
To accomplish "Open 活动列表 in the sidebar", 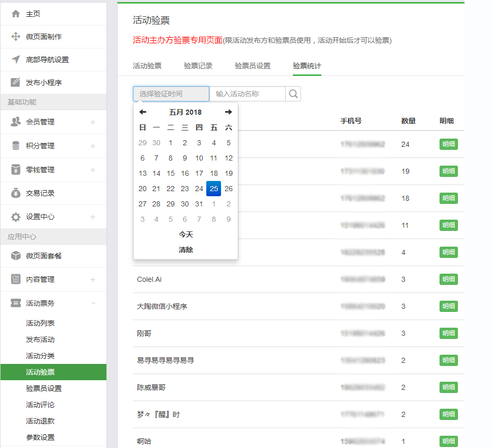I will coord(40,323).
